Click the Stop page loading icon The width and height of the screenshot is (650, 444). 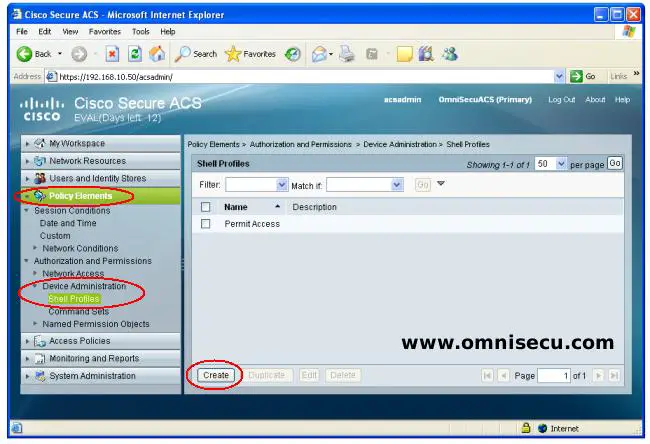(x=112, y=54)
